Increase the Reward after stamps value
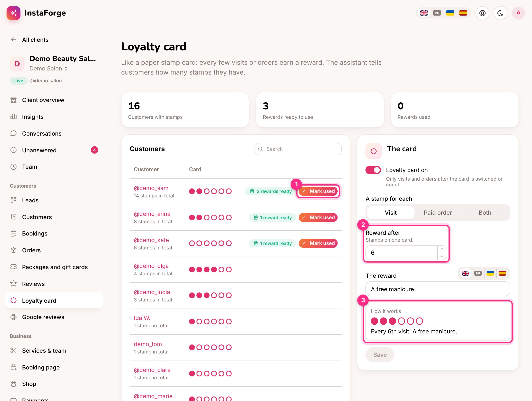The image size is (532, 401). pyautogui.click(x=442, y=249)
